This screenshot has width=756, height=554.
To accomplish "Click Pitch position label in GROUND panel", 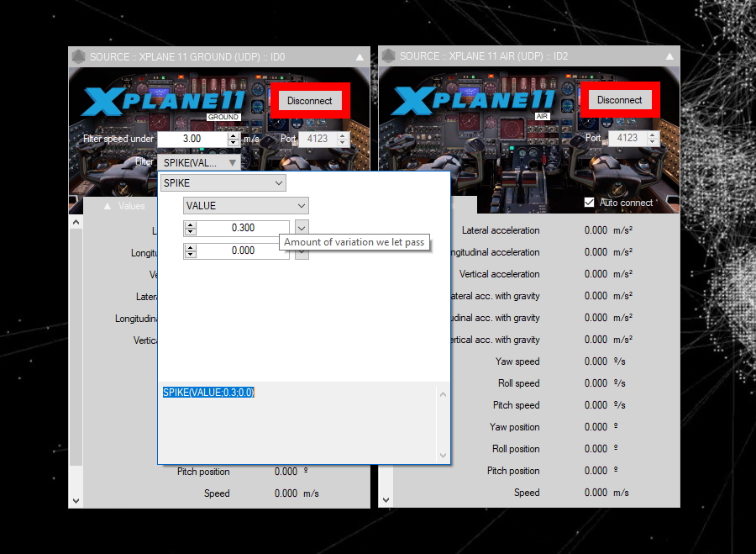I will pos(203,472).
